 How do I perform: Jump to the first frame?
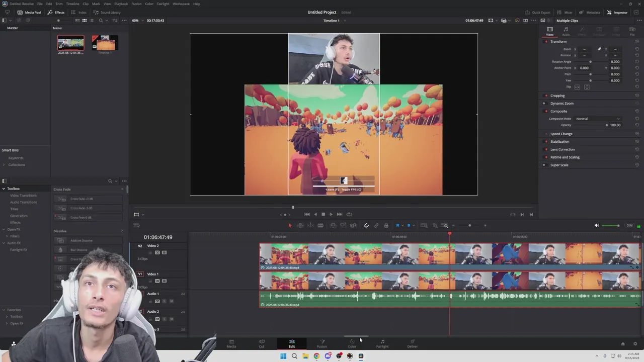coord(307,214)
